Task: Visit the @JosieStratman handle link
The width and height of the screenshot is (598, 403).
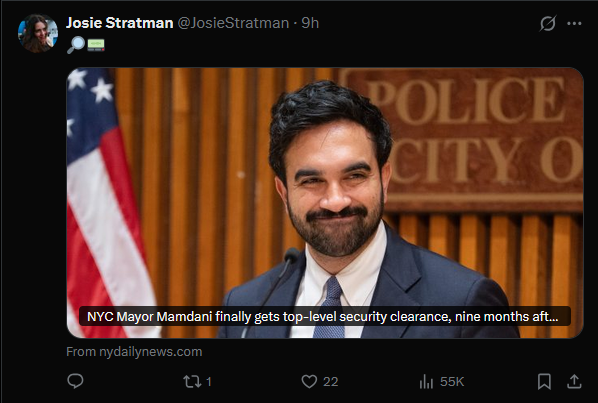Action: coord(233,23)
